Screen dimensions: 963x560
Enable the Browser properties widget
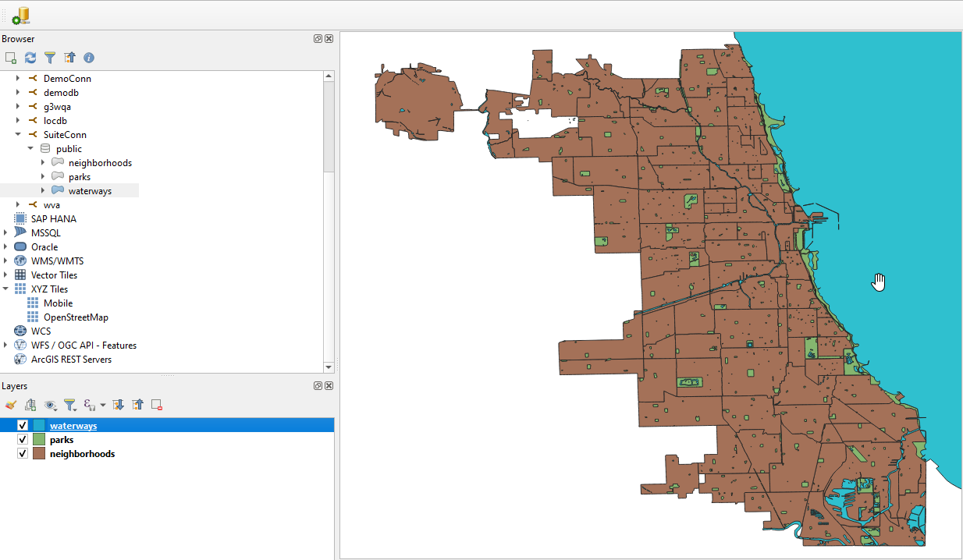click(x=88, y=57)
